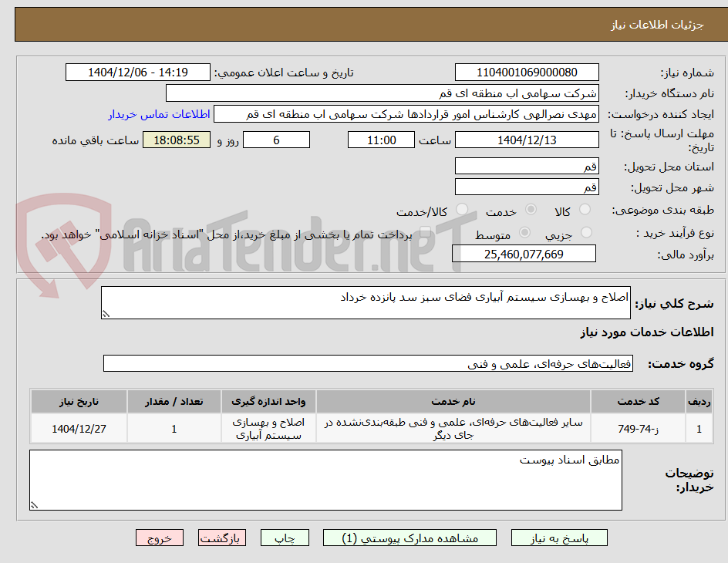Viewport: 728px width, 563px height.
Task: Click the remaining days field showing 6
Action: click(x=276, y=140)
